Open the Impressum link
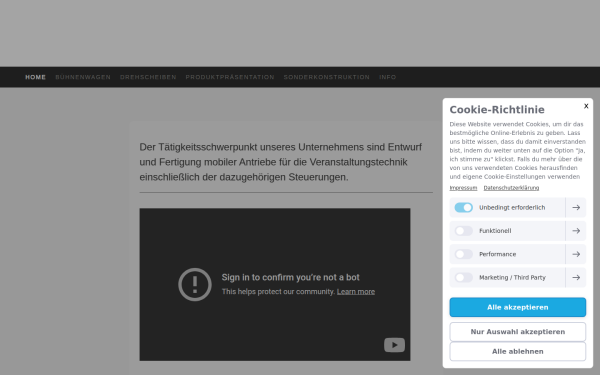The height and width of the screenshot is (375, 600). click(463, 188)
